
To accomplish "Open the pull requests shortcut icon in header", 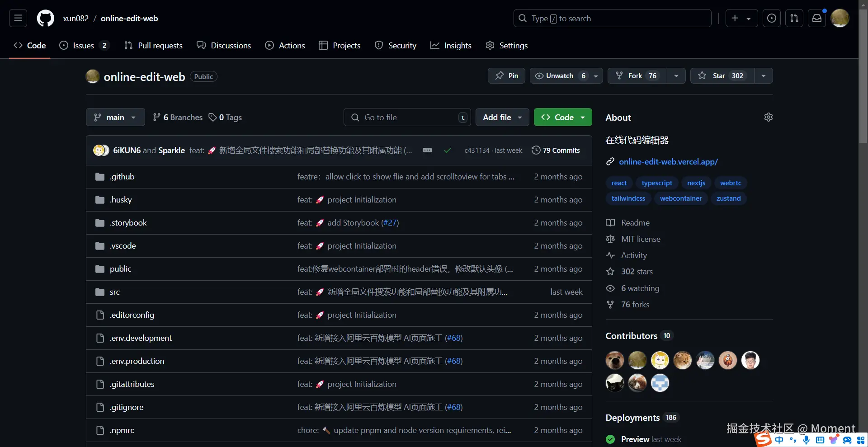I will point(794,18).
